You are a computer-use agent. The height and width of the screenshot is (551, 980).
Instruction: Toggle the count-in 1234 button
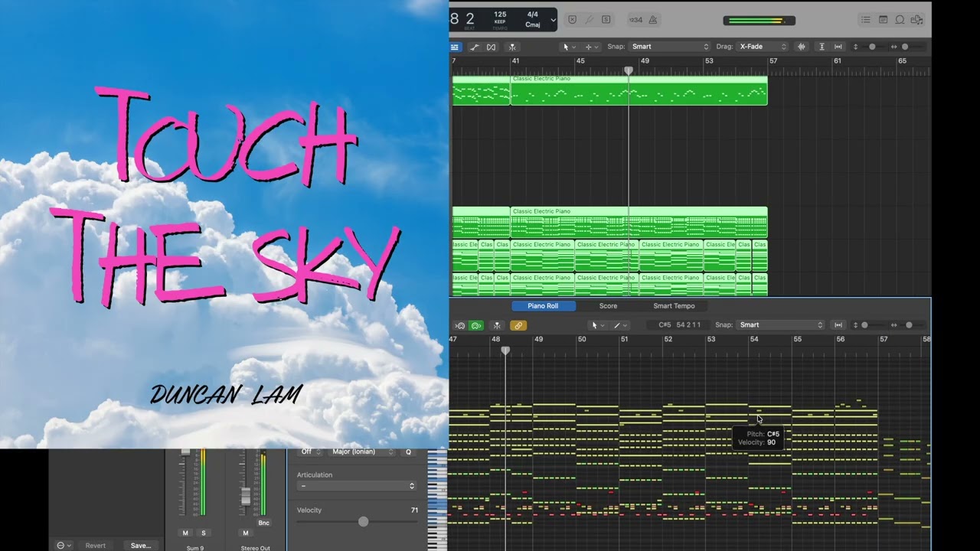tap(636, 20)
